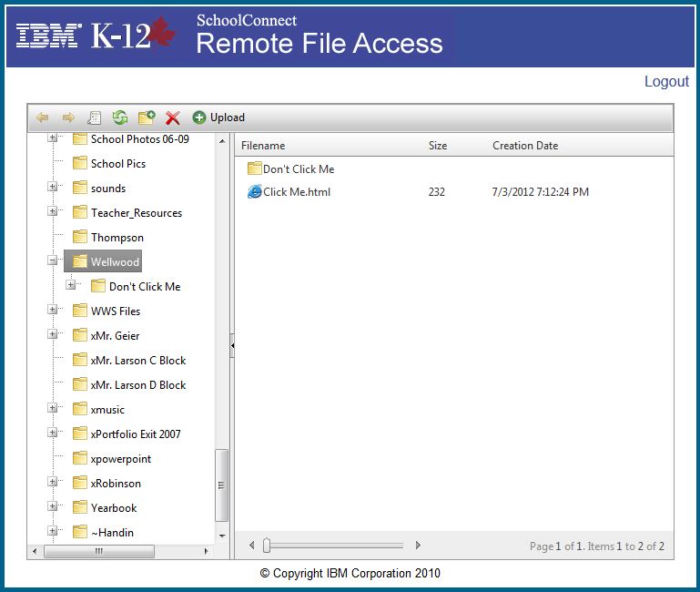Open the Teacher_Resources folder
Viewport: 700px width, 592px height.
[x=137, y=213]
